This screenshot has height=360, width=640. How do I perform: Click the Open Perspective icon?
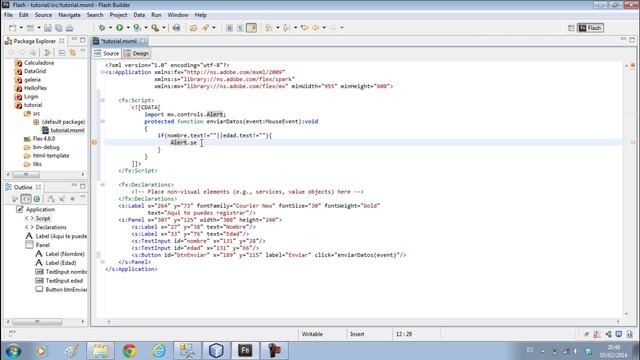click(571, 28)
